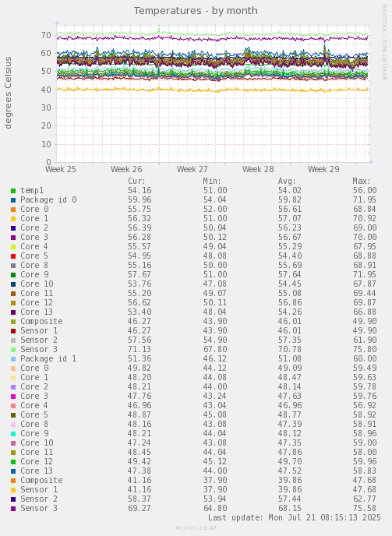Click the Core 8 max value 68.91
This screenshot has width=392, height=536.
[365, 265]
